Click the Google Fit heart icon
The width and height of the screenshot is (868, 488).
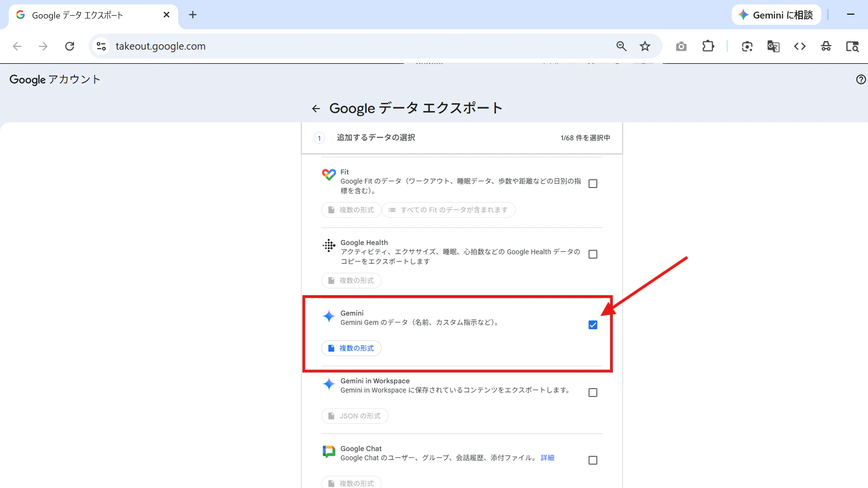click(x=329, y=174)
